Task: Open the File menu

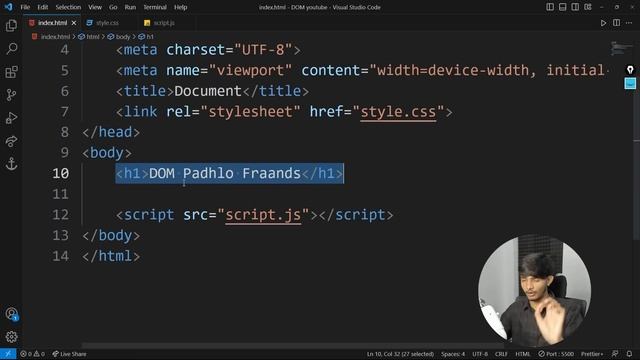Action: [25, 7]
